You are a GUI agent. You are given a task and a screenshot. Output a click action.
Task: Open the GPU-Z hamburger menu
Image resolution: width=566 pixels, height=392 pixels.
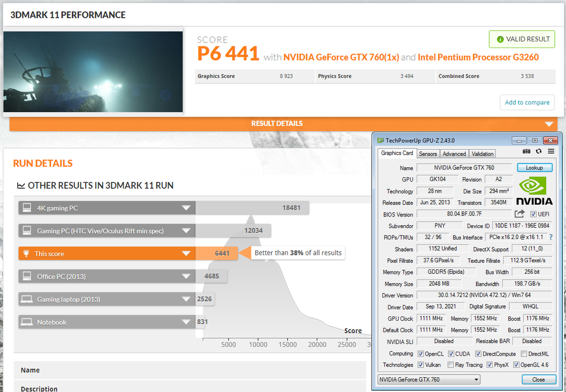(x=551, y=151)
